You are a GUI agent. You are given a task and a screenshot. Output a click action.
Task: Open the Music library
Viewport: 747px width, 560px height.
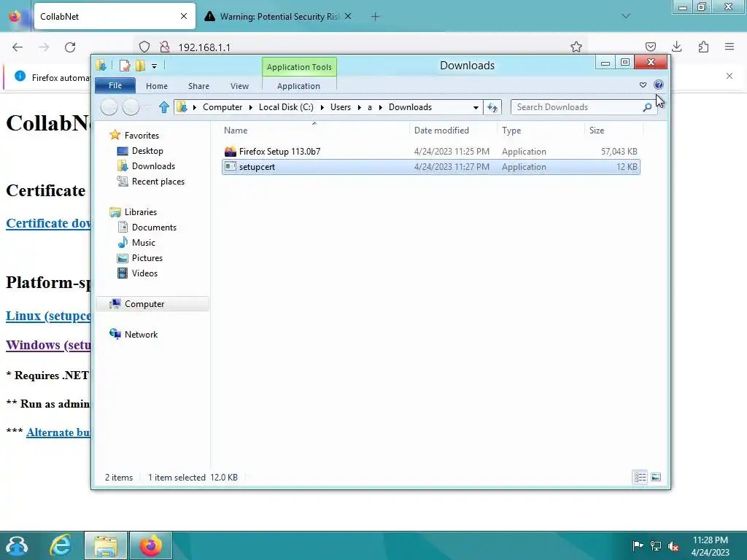(144, 242)
